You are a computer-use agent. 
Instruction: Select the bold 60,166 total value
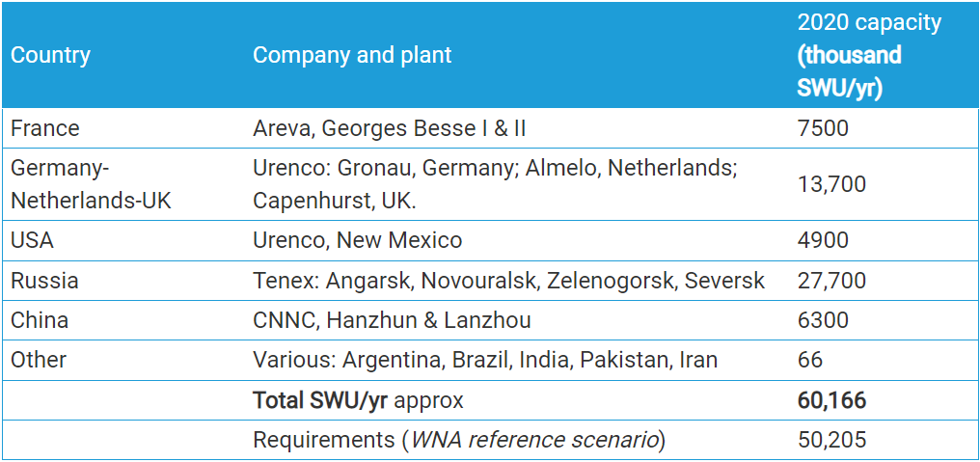coord(831,400)
